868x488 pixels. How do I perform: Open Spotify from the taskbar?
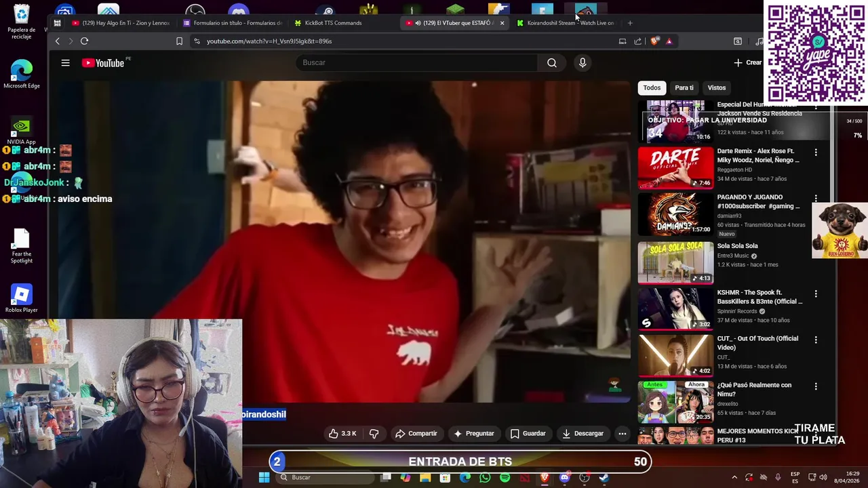505,478
